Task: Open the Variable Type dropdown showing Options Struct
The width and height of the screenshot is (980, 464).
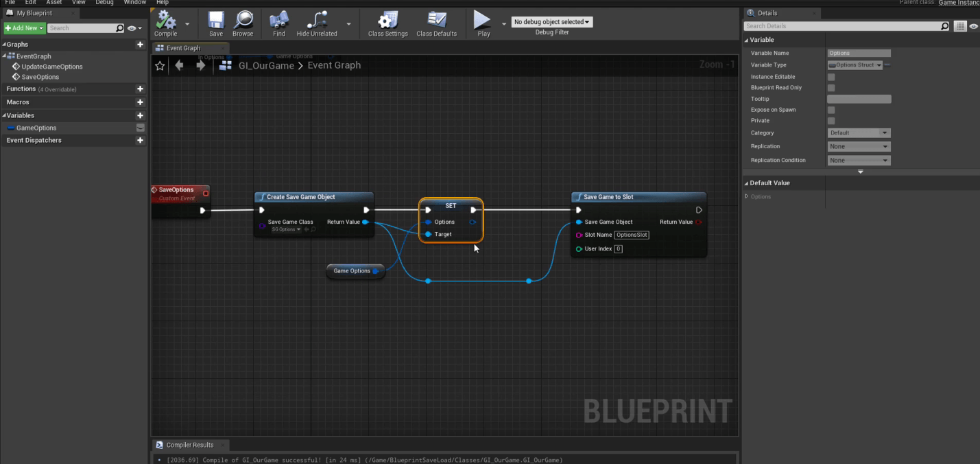Action: tap(854, 65)
